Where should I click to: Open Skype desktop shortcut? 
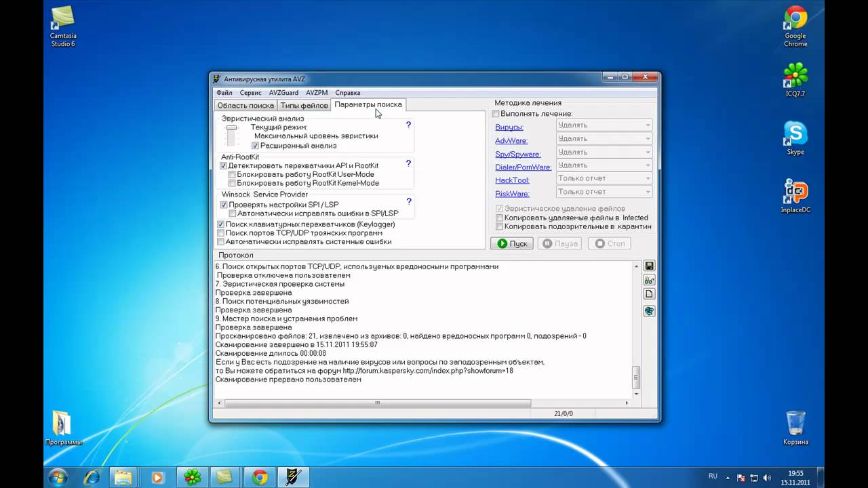[795, 138]
